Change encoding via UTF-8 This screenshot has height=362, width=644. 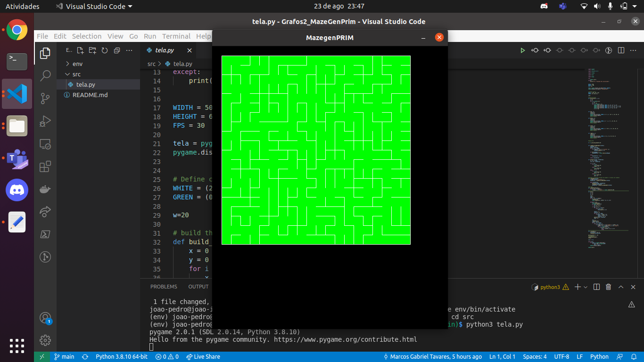(561, 357)
